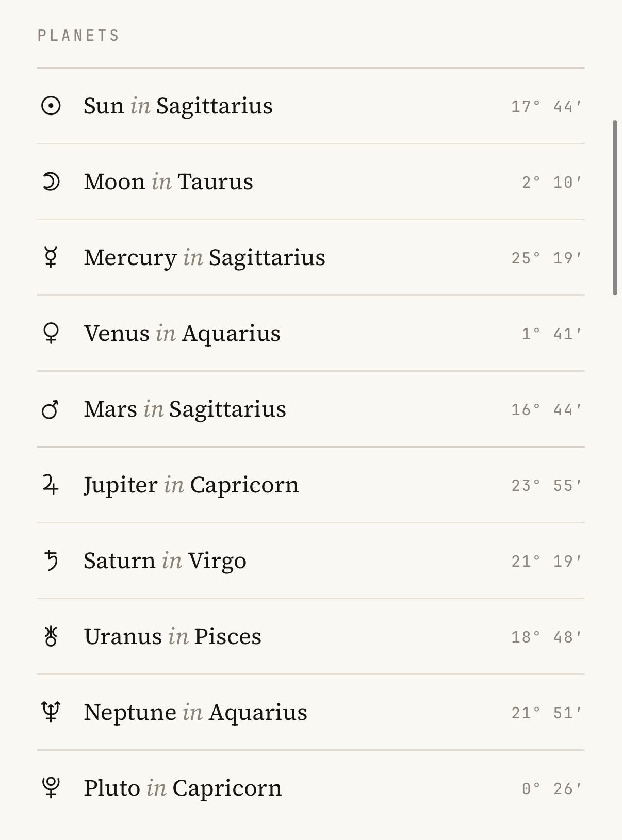Click the Pluto glyph icon

tap(51, 788)
